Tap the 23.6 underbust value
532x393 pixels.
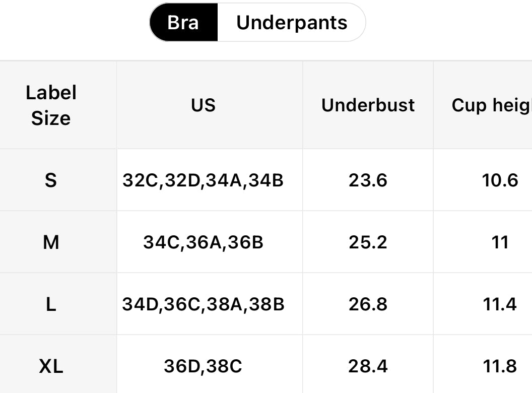click(x=368, y=180)
